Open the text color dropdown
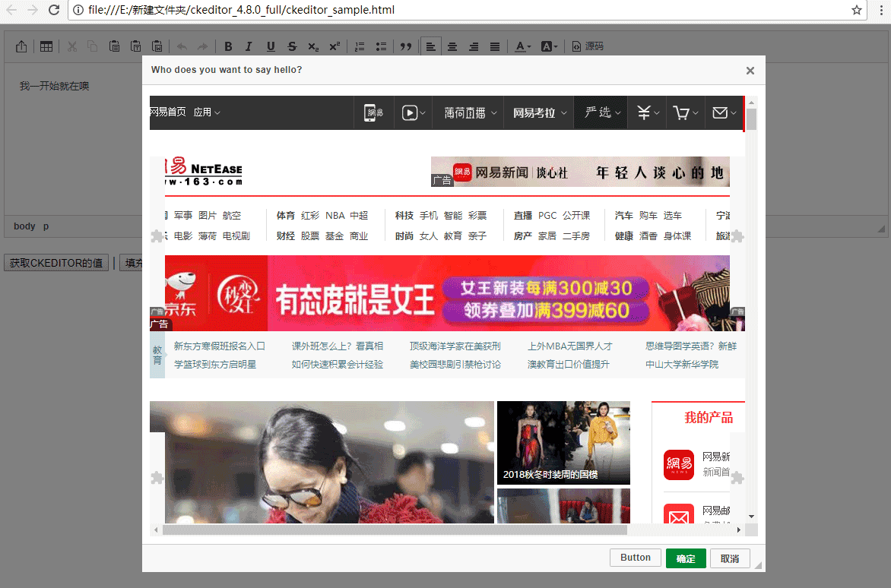The width and height of the screenshot is (891, 588). tap(523, 46)
